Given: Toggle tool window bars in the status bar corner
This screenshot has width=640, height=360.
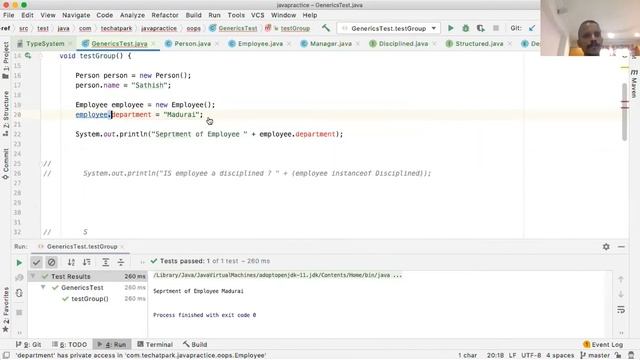Looking at the screenshot, I should point(6,356).
